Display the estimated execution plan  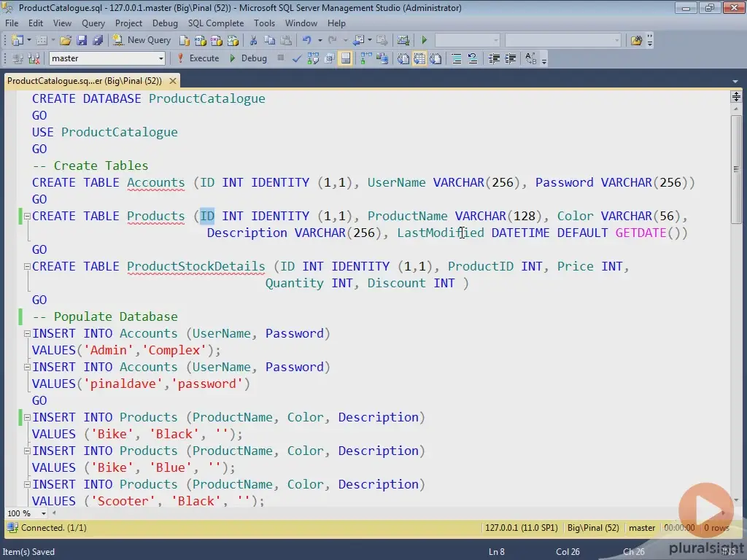click(x=313, y=58)
